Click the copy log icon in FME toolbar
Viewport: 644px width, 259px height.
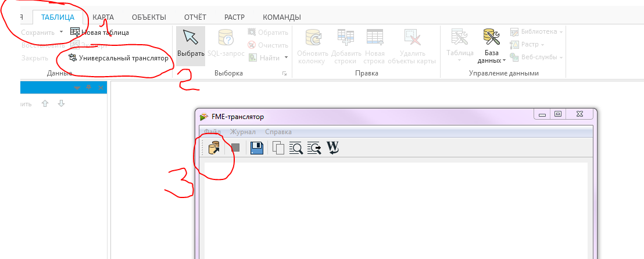click(x=278, y=148)
